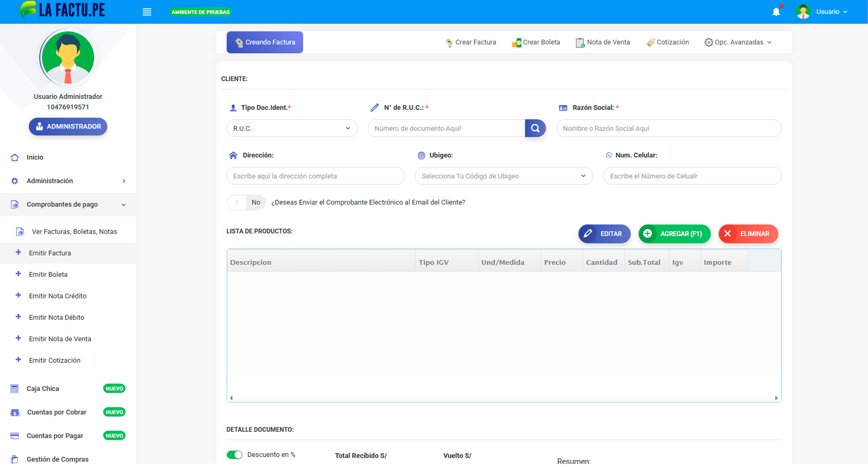Click the product list right scroll arrow
The image size is (868, 467).
click(776, 398)
